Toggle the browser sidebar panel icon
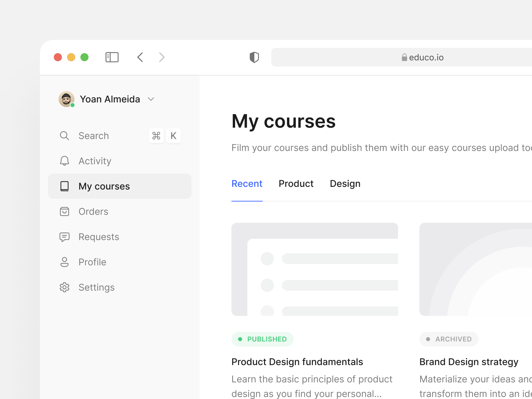This screenshot has width=532, height=399. 112,57
